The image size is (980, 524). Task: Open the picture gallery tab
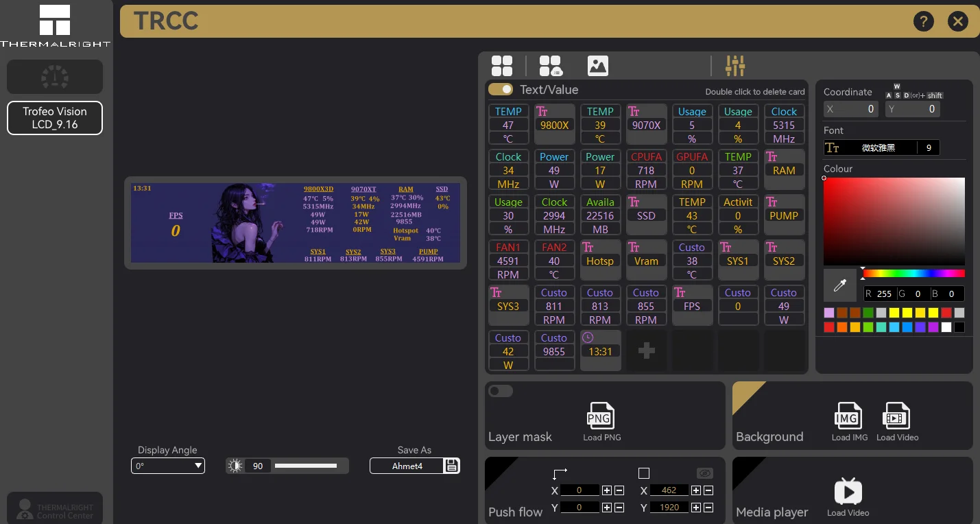click(x=598, y=66)
